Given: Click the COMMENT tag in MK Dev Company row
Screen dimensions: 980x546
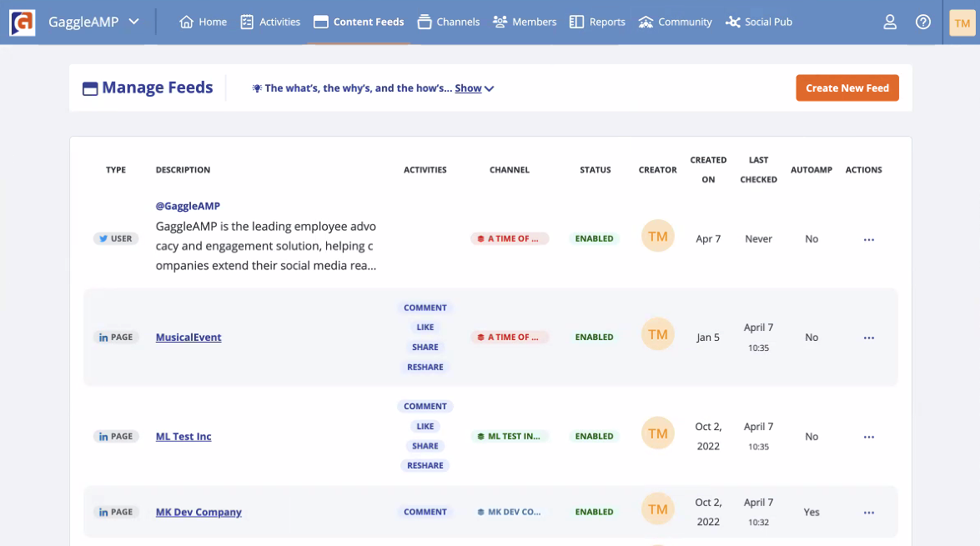Looking at the screenshot, I should pos(425,513).
